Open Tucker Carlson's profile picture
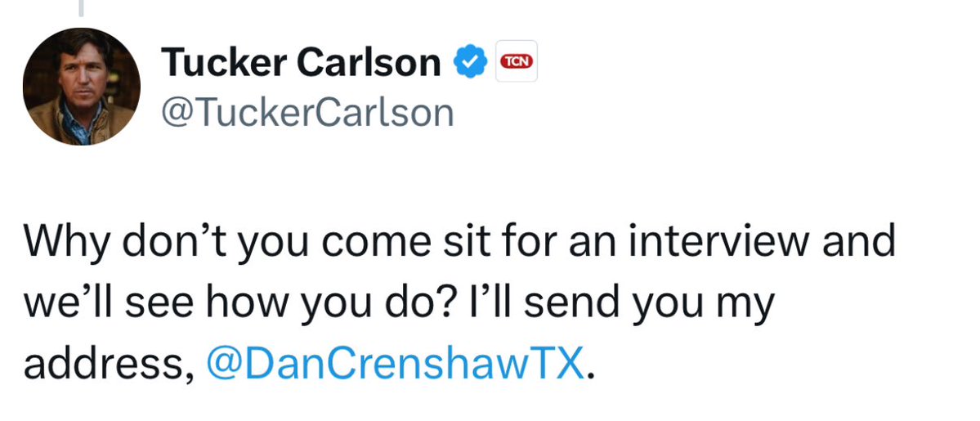Screen dimensions: 980x421 tap(82, 87)
